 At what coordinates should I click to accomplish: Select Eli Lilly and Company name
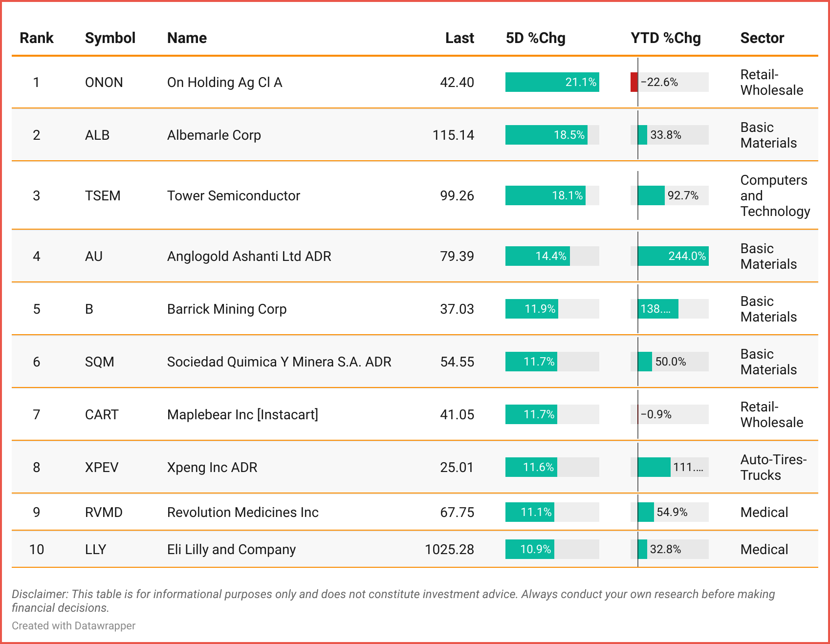pyautogui.click(x=231, y=549)
